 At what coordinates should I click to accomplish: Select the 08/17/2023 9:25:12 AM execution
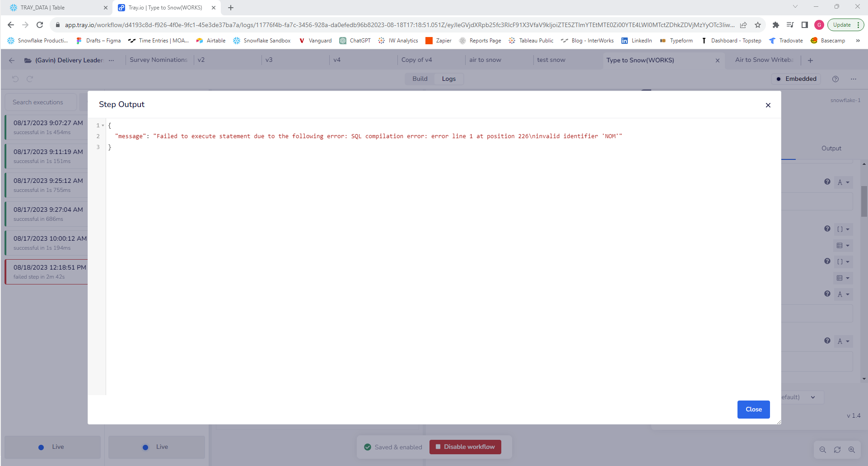click(46, 185)
